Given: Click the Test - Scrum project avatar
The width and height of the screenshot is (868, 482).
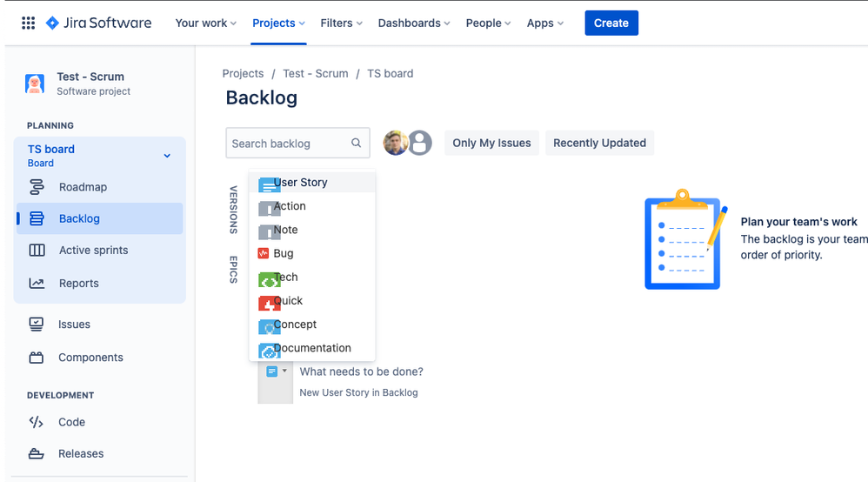Looking at the screenshot, I should click(35, 84).
